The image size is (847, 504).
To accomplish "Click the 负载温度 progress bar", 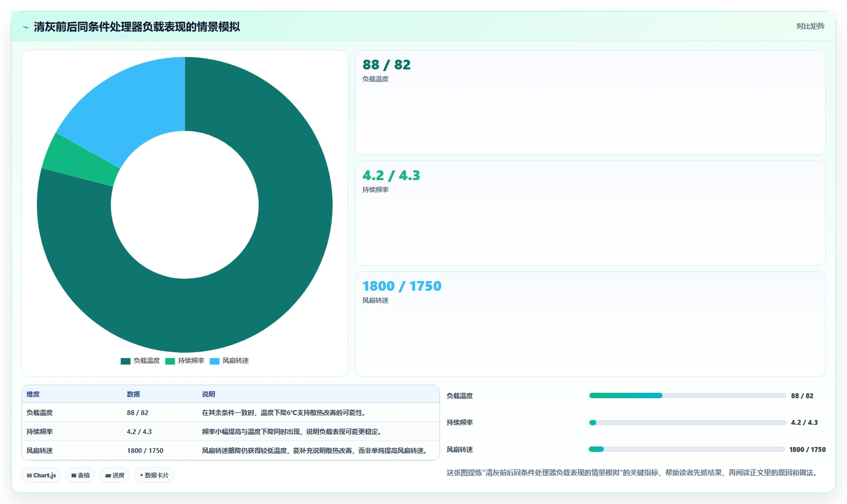I will (x=687, y=395).
